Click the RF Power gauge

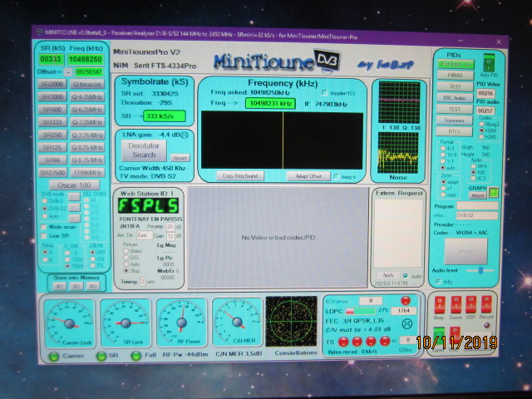(x=181, y=322)
